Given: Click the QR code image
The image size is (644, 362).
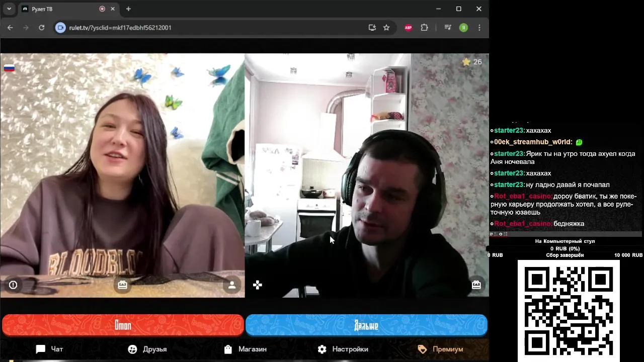Looking at the screenshot, I should pyautogui.click(x=569, y=311).
